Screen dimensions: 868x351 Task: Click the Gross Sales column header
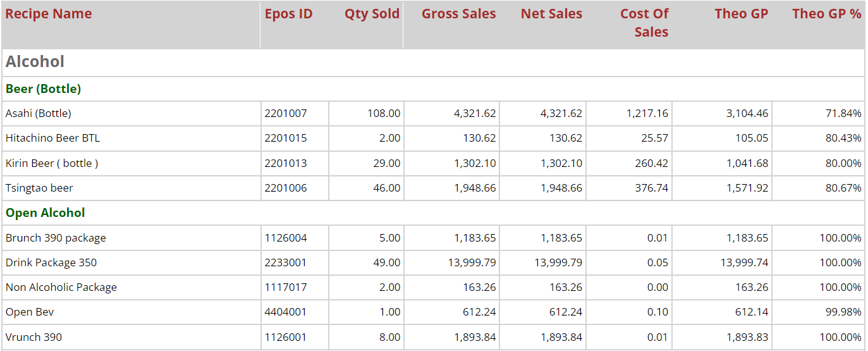tap(458, 14)
